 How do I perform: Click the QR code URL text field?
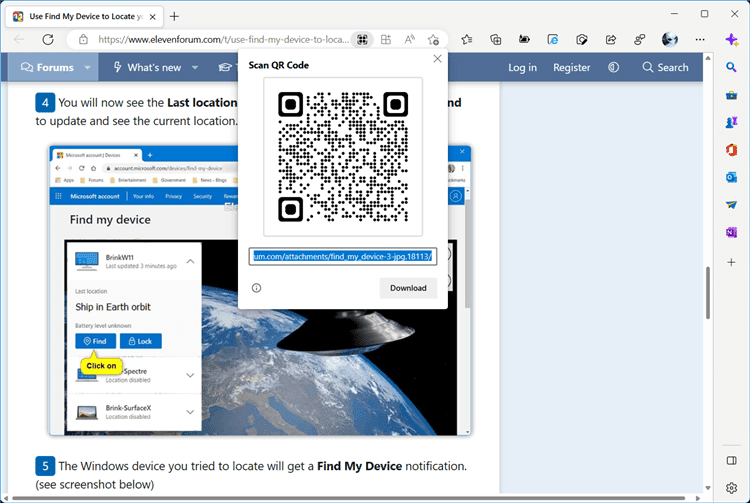coord(342,257)
